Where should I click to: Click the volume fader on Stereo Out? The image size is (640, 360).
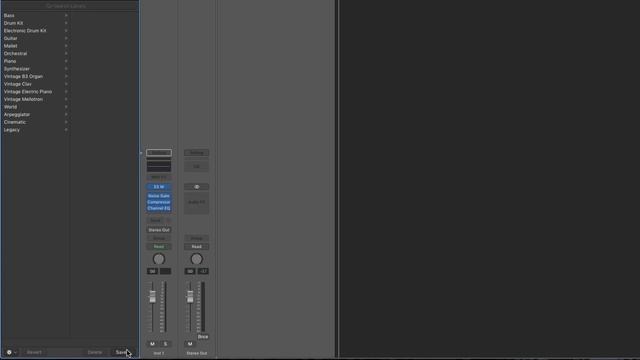click(x=190, y=296)
